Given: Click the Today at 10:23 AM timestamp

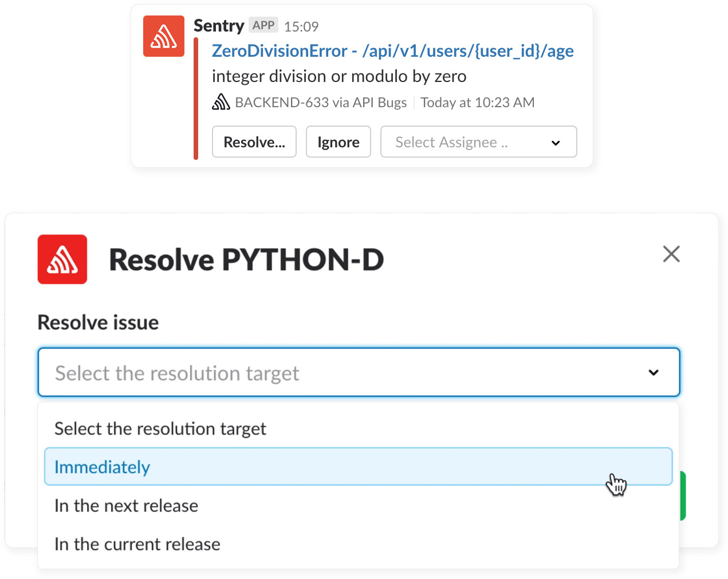Looking at the screenshot, I should click(x=478, y=103).
